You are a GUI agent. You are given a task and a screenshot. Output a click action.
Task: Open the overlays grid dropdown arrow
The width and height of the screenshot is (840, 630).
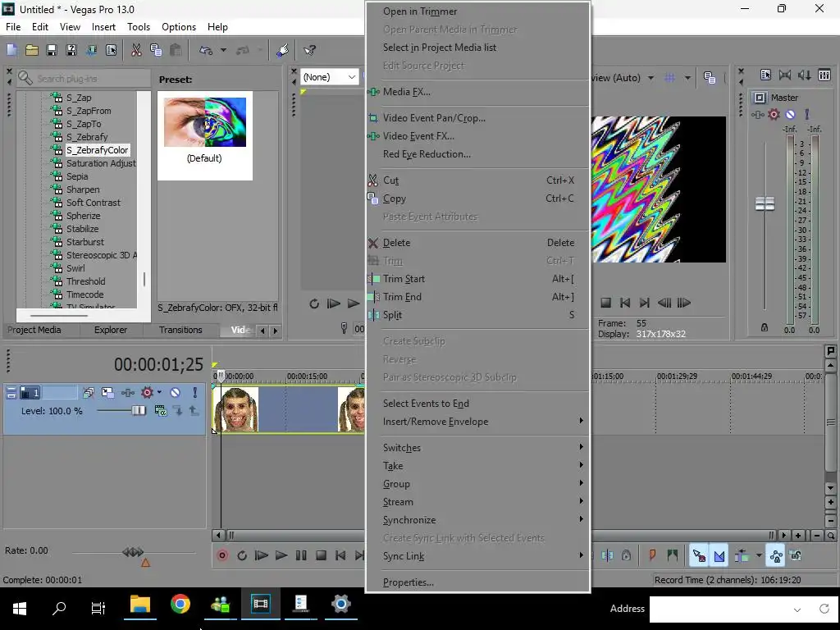click(x=687, y=78)
